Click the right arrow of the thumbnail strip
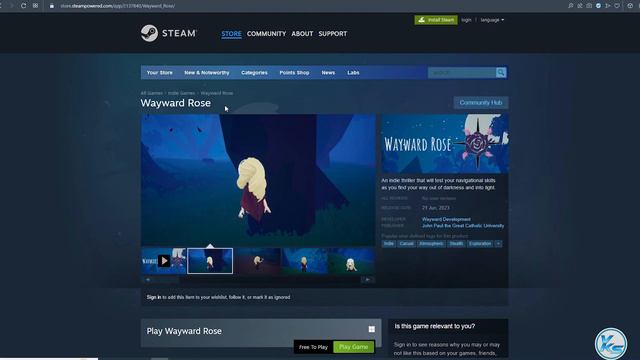Screen dimensions: 640x360 (x=368, y=280)
